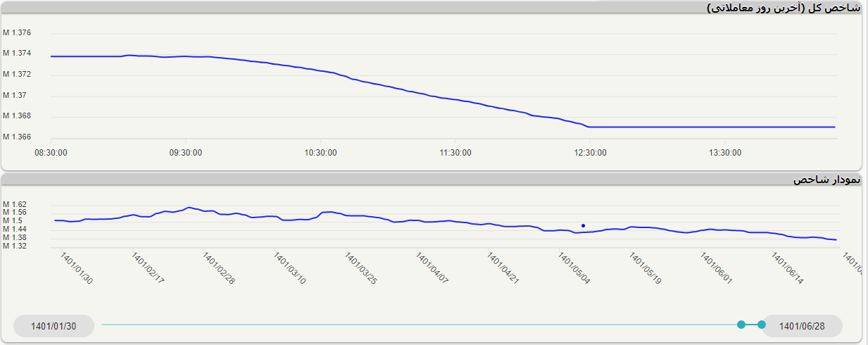868x345 pixels.
Task: Click the M 1.62 value axis label
Action: (x=15, y=204)
